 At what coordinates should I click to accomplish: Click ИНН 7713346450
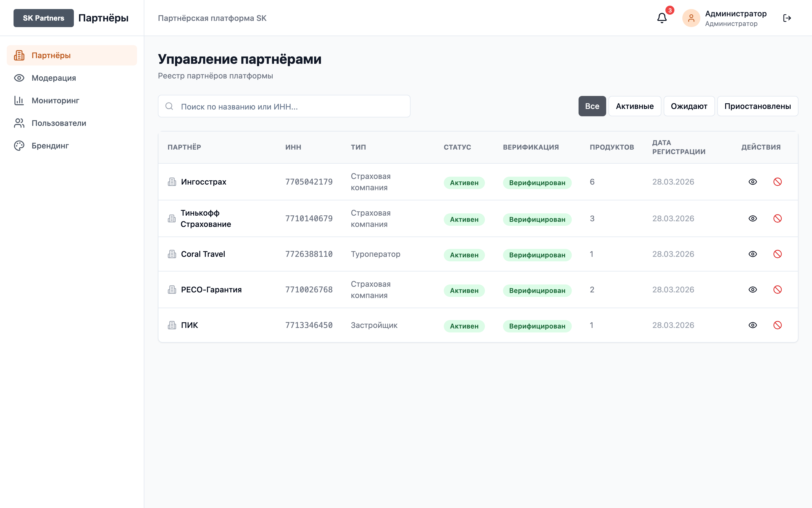click(309, 325)
